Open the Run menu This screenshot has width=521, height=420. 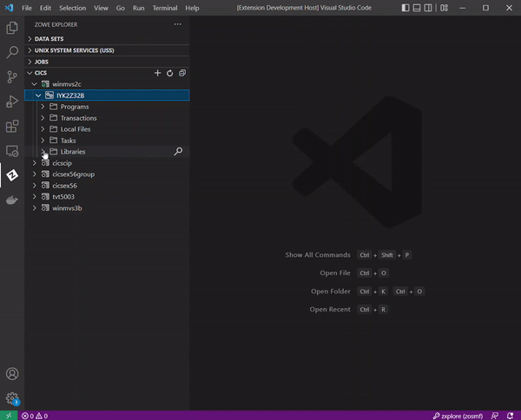(x=139, y=8)
